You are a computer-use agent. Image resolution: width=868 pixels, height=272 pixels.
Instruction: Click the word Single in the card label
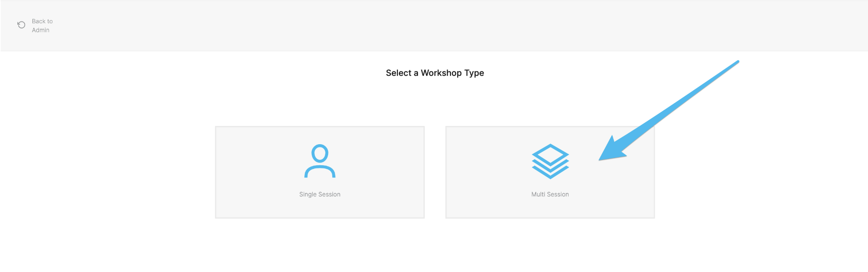308,194
